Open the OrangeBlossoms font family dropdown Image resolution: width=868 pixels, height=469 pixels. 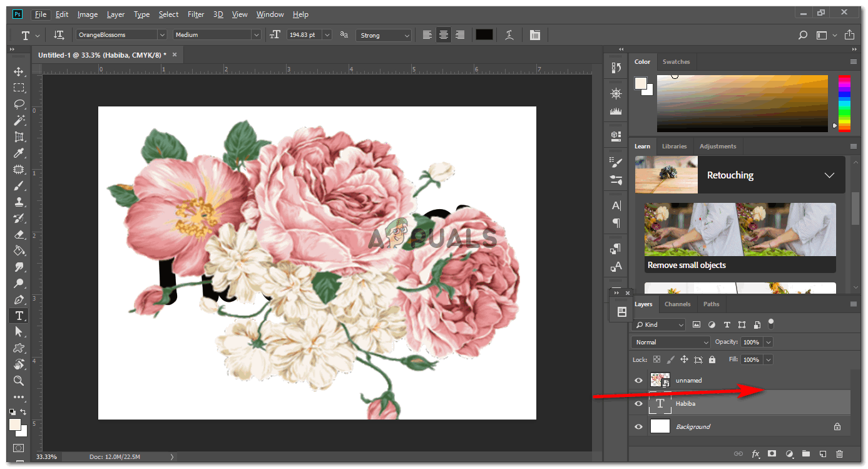pos(162,35)
